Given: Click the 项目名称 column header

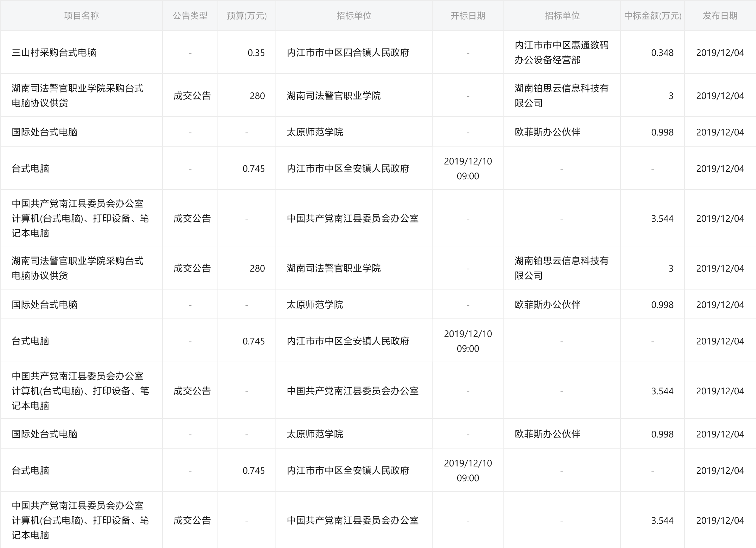Looking at the screenshot, I should pos(82,16).
